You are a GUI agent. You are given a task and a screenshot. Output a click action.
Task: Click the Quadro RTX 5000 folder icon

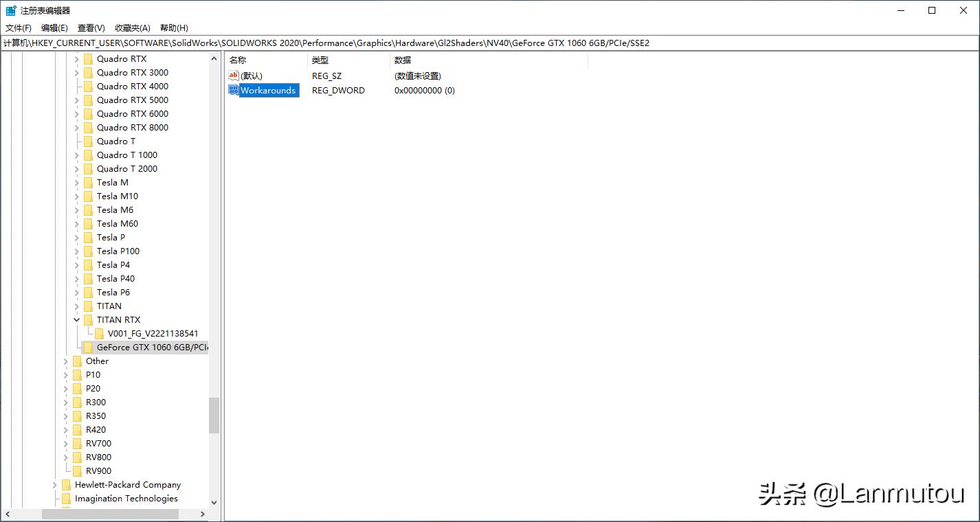tap(89, 100)
